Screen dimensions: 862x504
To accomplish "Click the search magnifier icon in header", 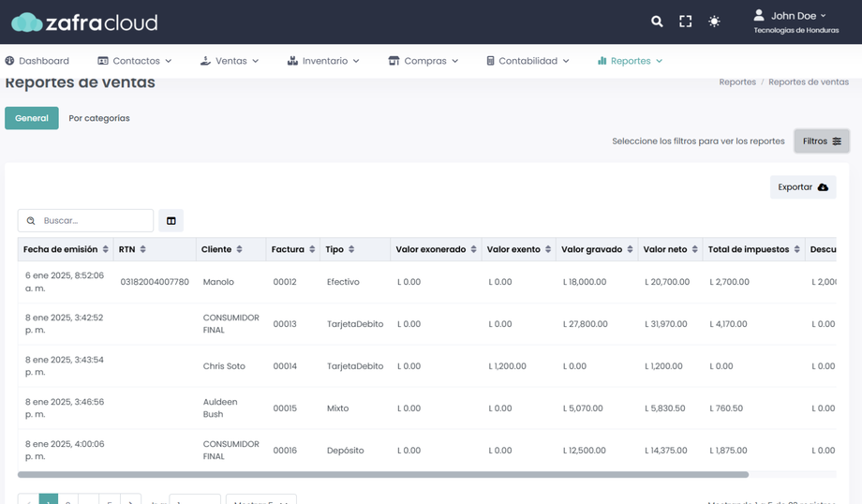I will 657,22.
